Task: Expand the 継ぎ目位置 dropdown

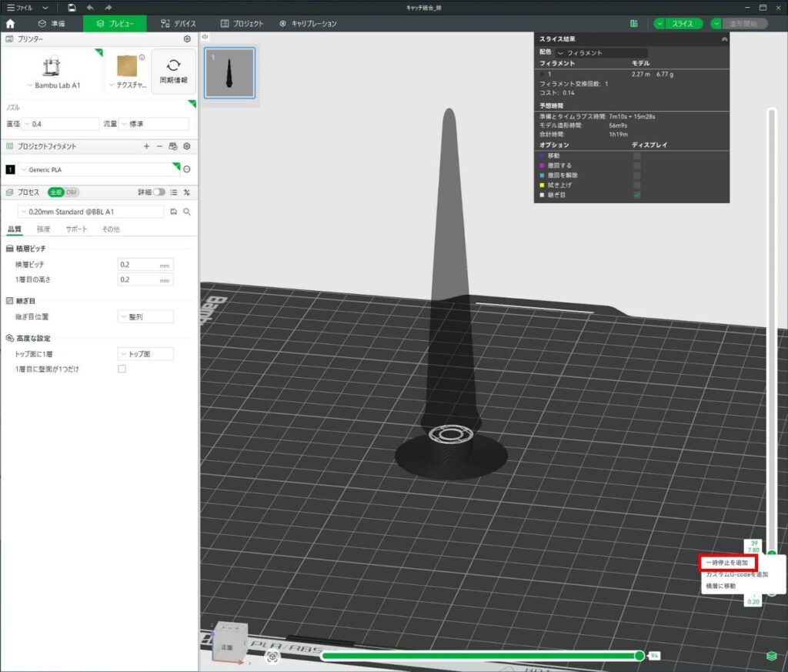Action: click(x=145, y=316)
